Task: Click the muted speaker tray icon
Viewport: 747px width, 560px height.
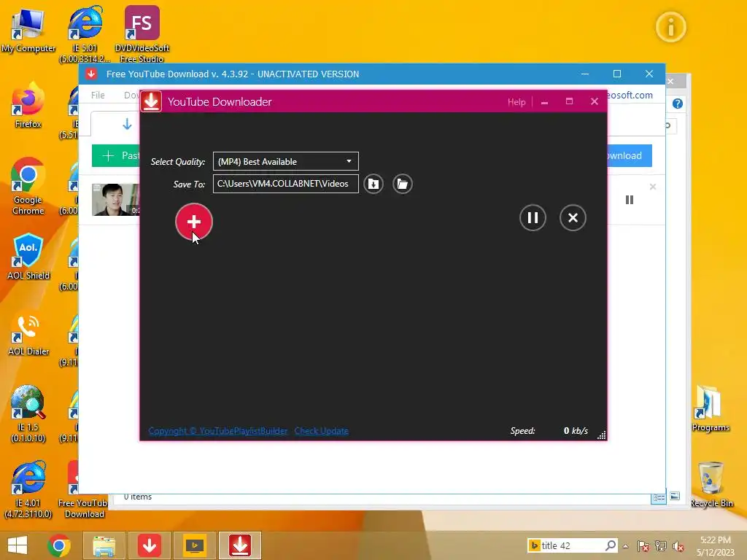Action: 678,546
